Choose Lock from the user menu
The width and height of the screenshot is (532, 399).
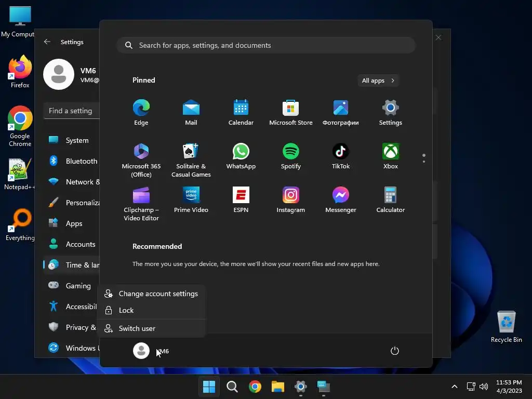(151, 310)
